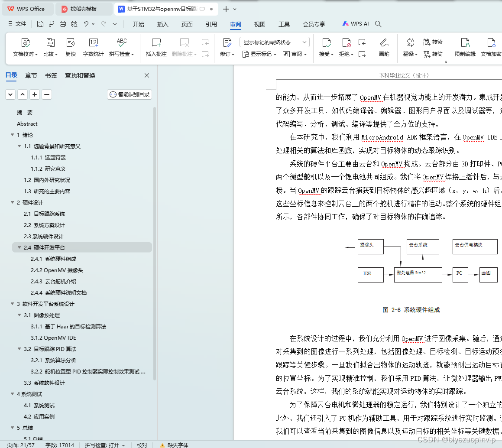Switch to the 开始 ribbon tab
Screen dimensions: 502x448
coord(138,24)
